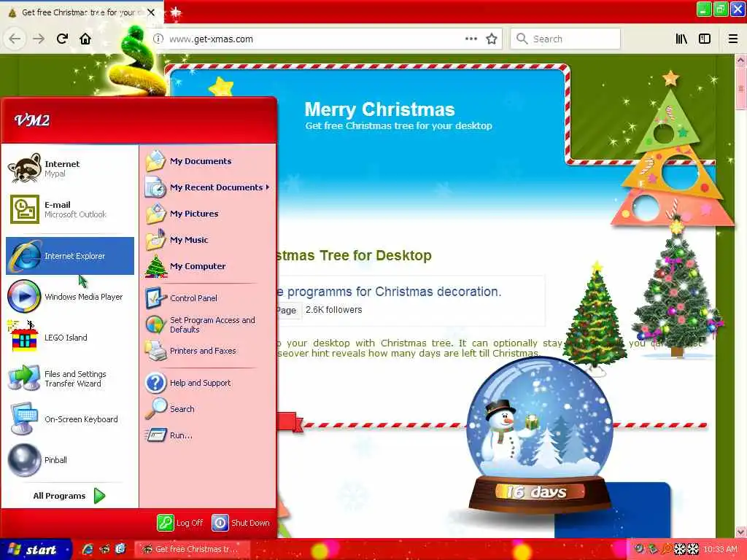Open Pinball game
The height and width of the screenshot is (560, 747).
(70, 460)
